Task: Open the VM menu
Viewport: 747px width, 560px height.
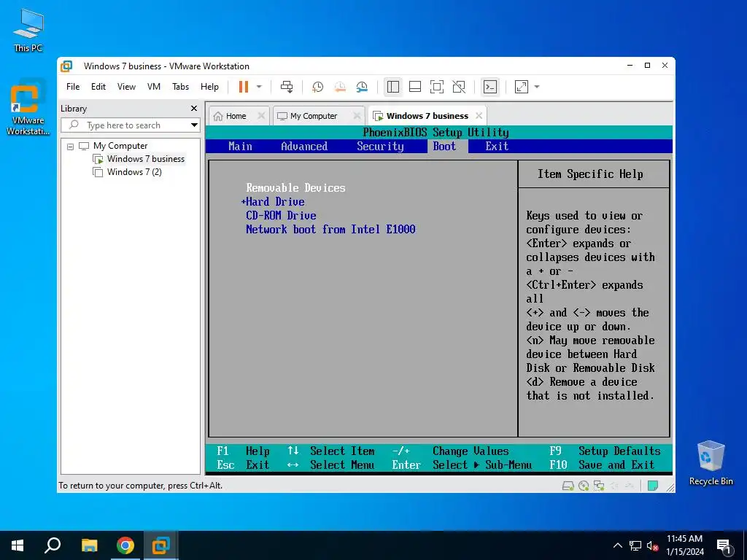Action: click(154, 87)
